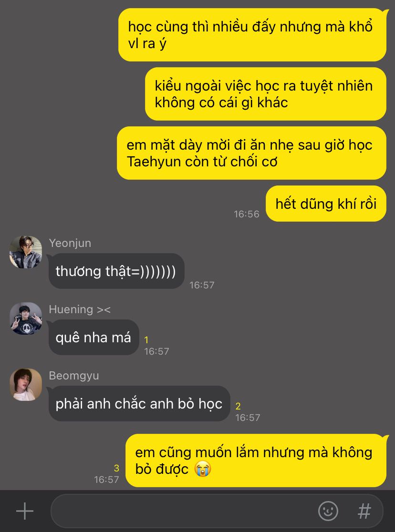Open the "Huening ><" sender name
This screenshot has width=395, height=532.
point(80,309)
